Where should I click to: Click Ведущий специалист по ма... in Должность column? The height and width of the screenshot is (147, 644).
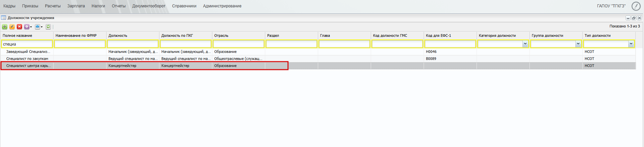click(x=133, y=59)
